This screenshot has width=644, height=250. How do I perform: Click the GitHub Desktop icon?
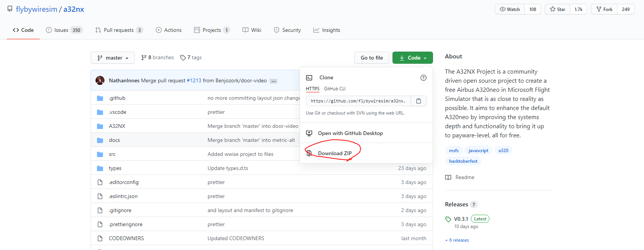(x=309, y=133)
